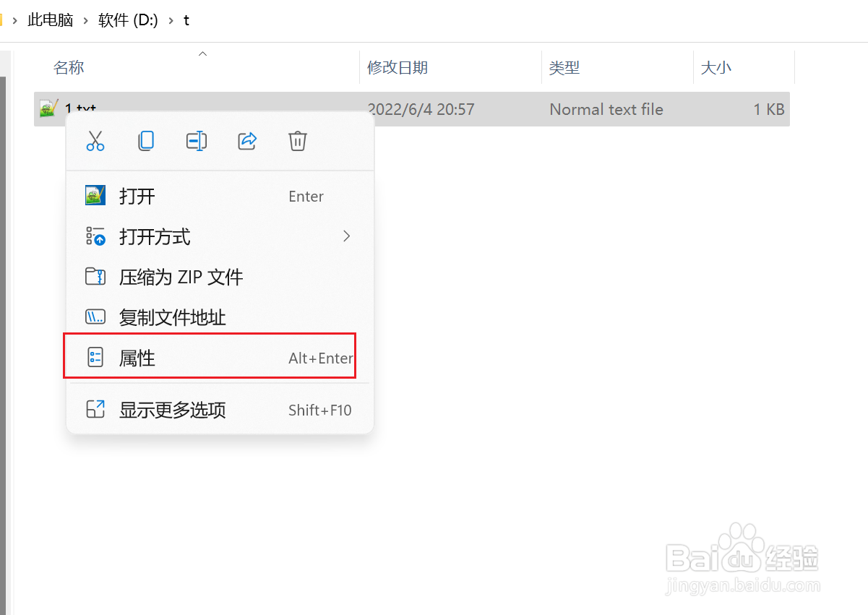Image resolution: width=868 pixels, height=615 pixels.
Task: Select the 属性 properties icon
Action: coord(95,356)
